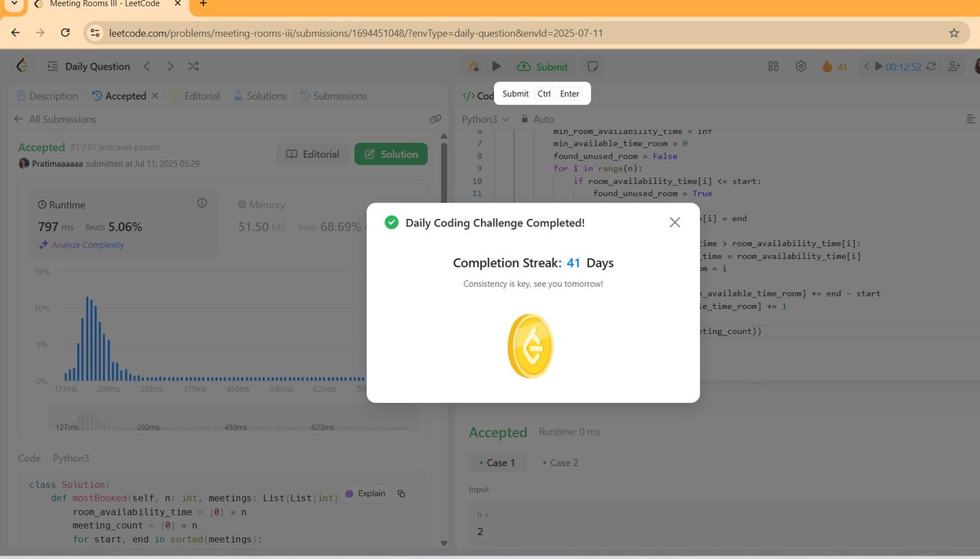Select the Case 2 test tab
The width and height of the screenshot is (980, 559).
[x=562, y=462]
